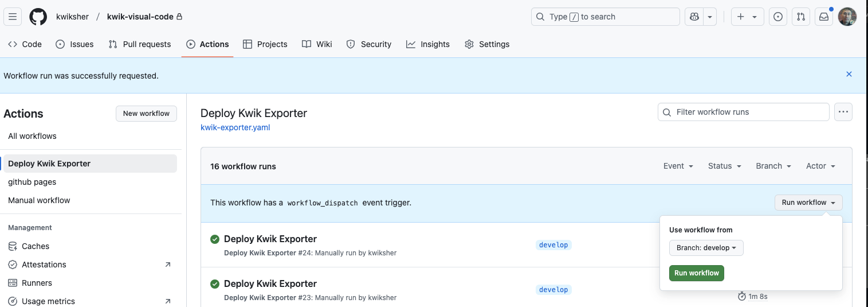Click the Security tab's shield icon

pos(351,44)
